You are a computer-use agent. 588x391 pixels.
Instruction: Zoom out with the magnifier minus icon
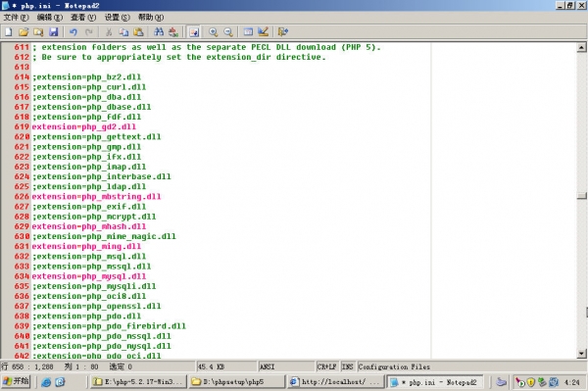tap(228, 32)
